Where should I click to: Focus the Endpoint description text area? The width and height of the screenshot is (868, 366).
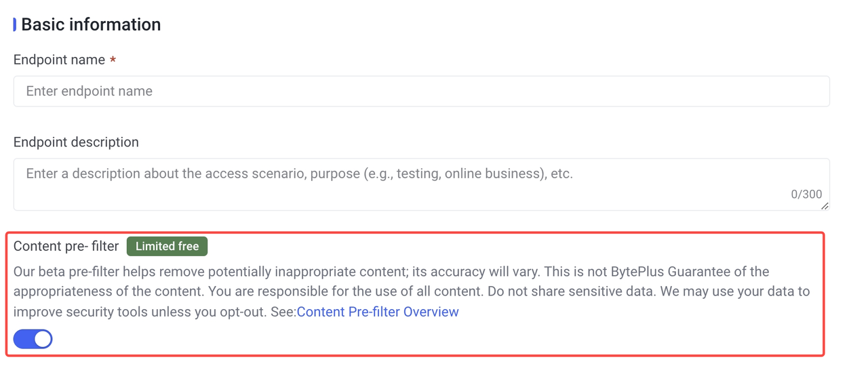click(x=421, y=184)
